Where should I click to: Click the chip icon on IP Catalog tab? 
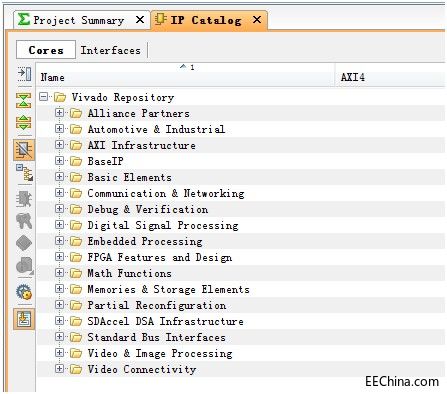coord(161,19)
